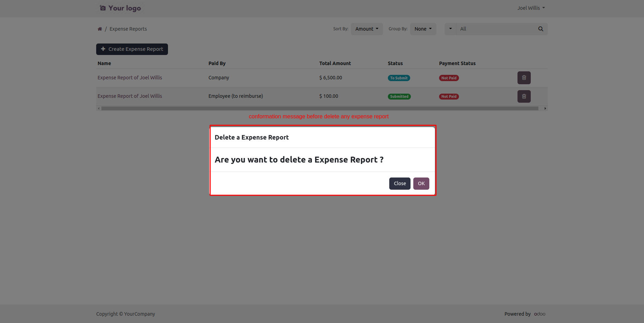The height and width of the screenshot is (323, 644).
Task: Click the Company paid-by cell
Action: [219, 78]
